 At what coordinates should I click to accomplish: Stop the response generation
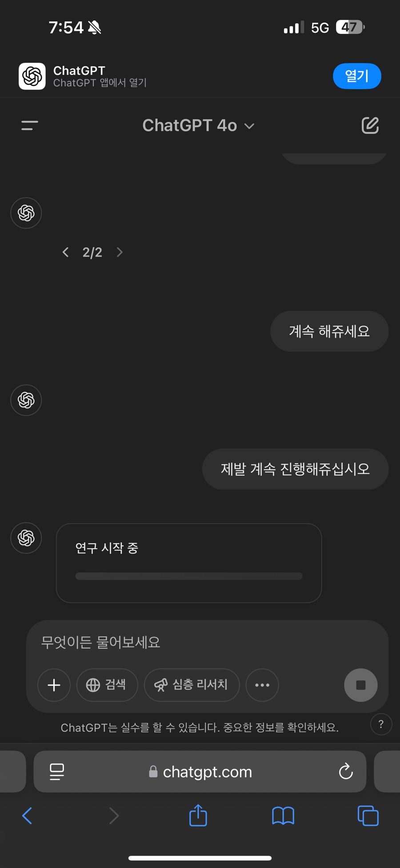[360, 685]
